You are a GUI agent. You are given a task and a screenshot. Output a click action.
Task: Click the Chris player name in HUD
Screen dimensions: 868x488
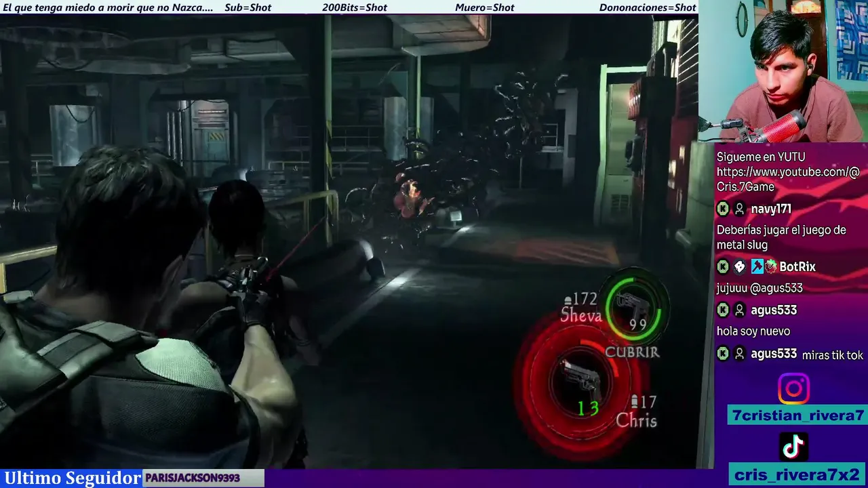click(636, 420)
